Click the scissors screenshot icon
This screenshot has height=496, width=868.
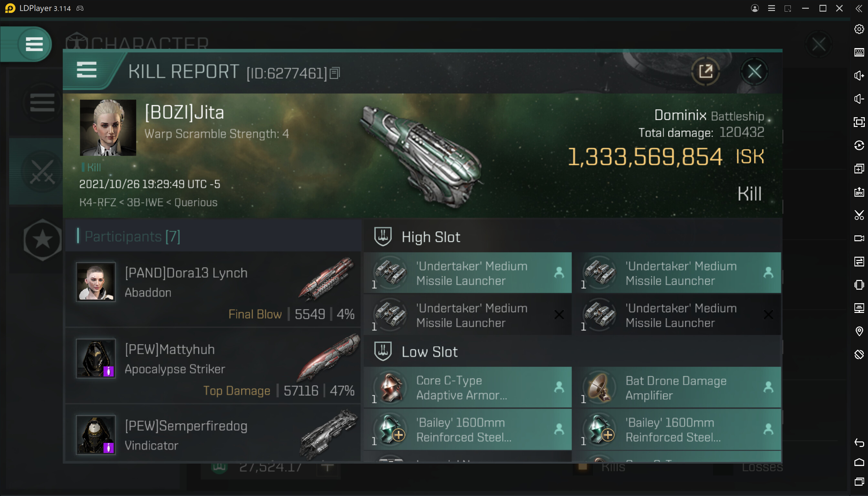[858, 215]
